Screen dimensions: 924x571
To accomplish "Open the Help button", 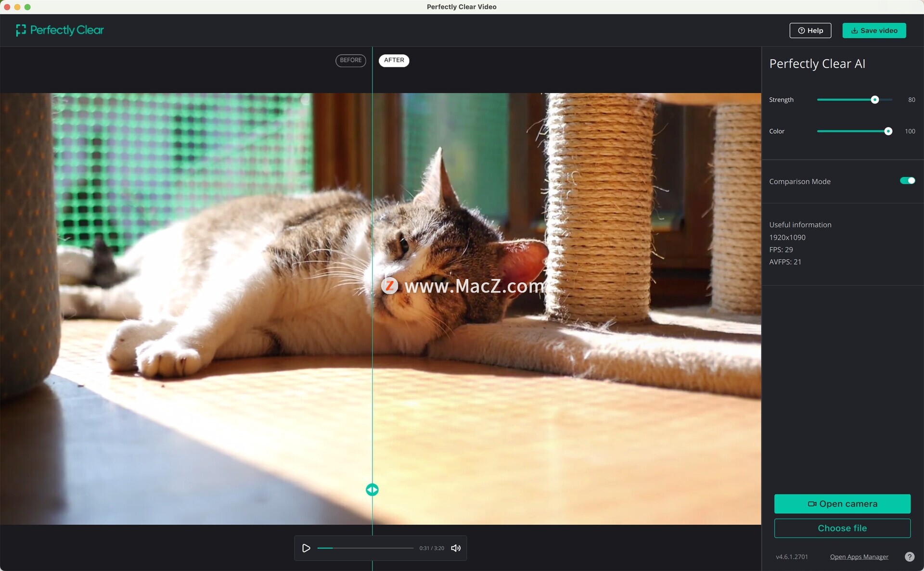I will click(810, 30).
